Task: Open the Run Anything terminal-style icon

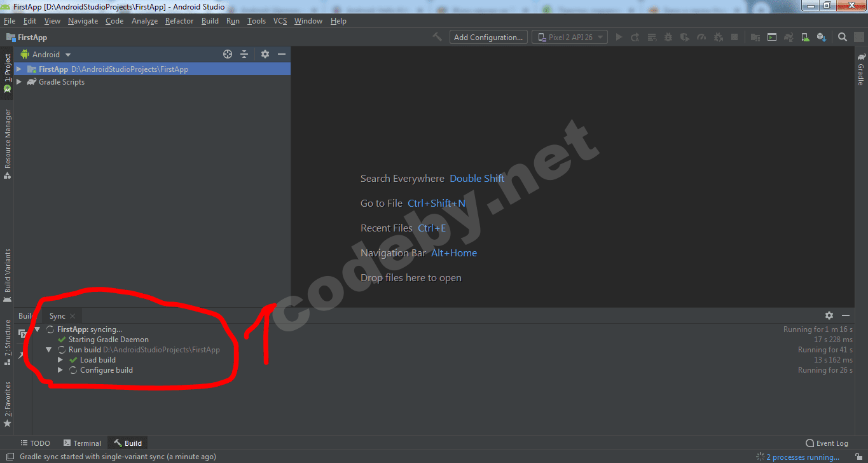Action: [771, 37]
